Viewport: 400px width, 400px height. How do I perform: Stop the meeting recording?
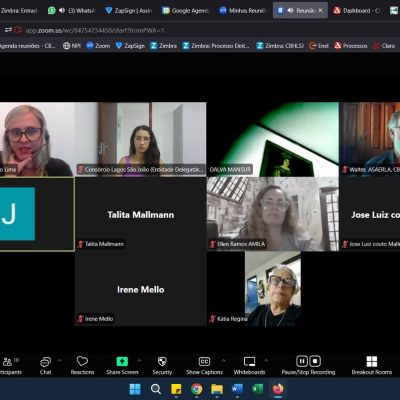pyautogui.click(x=315, y=361)
